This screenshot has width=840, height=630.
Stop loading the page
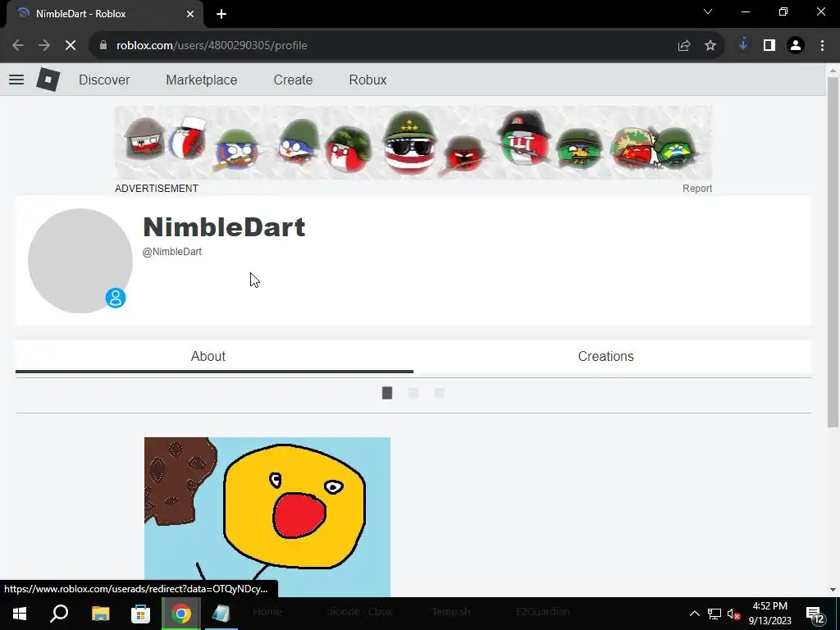[71, 46]
